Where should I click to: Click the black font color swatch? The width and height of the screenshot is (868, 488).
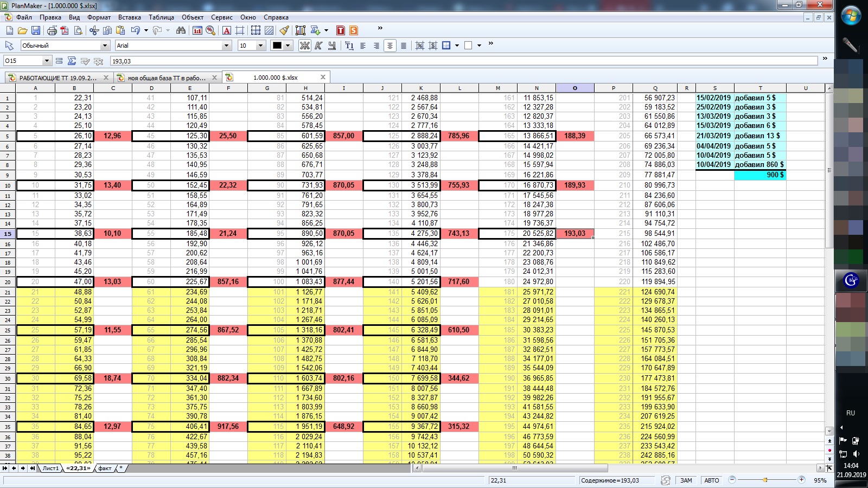[277, 46]
